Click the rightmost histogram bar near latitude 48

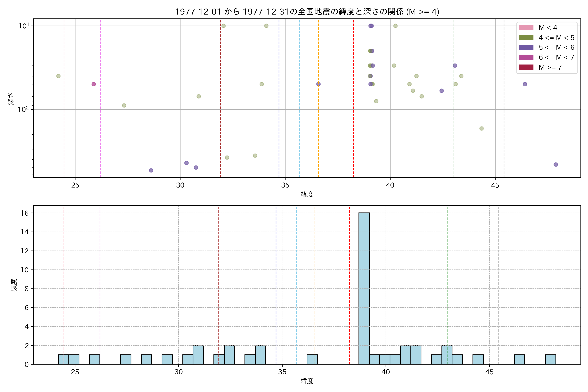pos(550,359)
